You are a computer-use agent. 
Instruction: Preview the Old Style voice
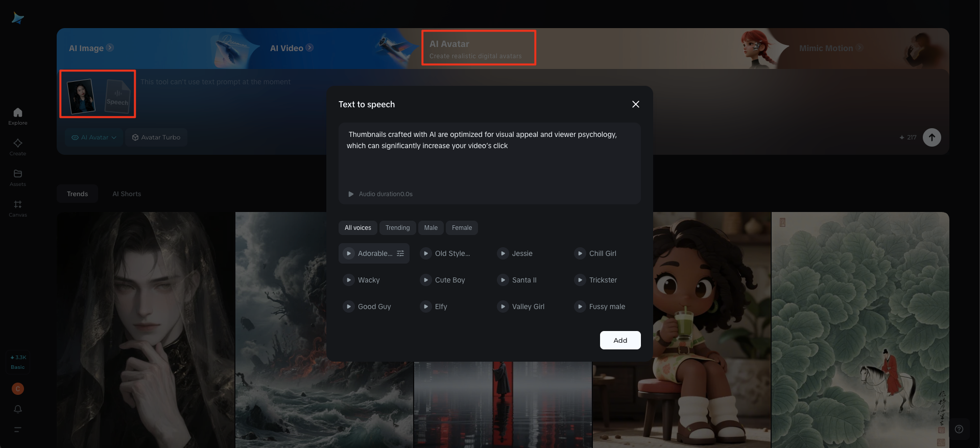coord(426,253)
